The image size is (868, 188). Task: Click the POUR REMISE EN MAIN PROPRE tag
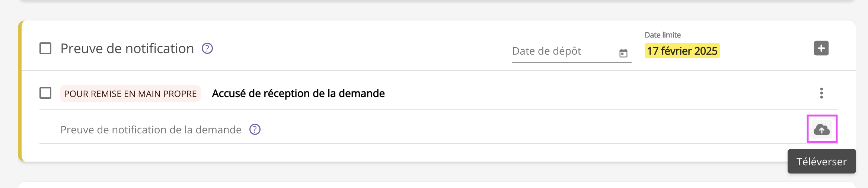(130, 94)
